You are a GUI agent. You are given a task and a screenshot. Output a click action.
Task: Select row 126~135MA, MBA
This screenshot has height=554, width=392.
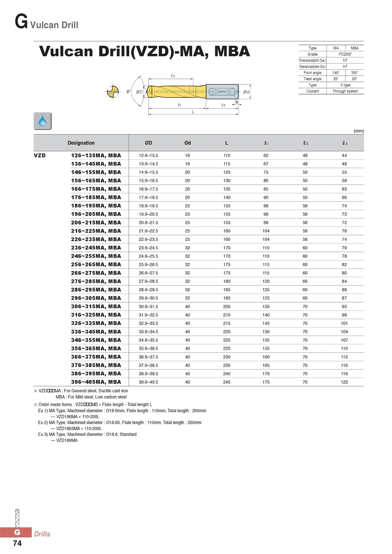click(199, 155)
